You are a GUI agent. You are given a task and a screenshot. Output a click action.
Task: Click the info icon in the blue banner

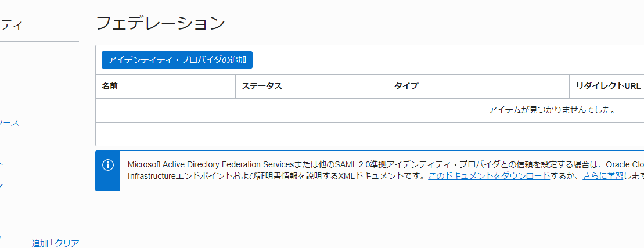point(107,165)
